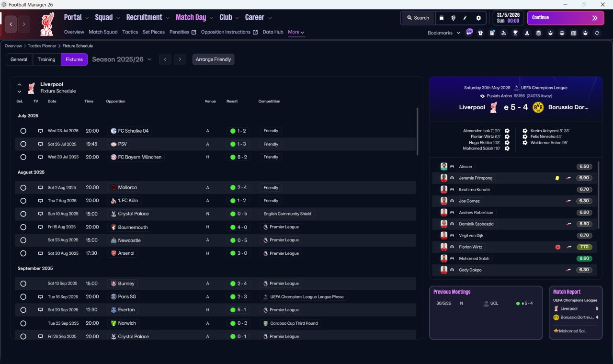
Task: Select the FC Schalke 04 fixture radio button
Action: tap(23, 131)
